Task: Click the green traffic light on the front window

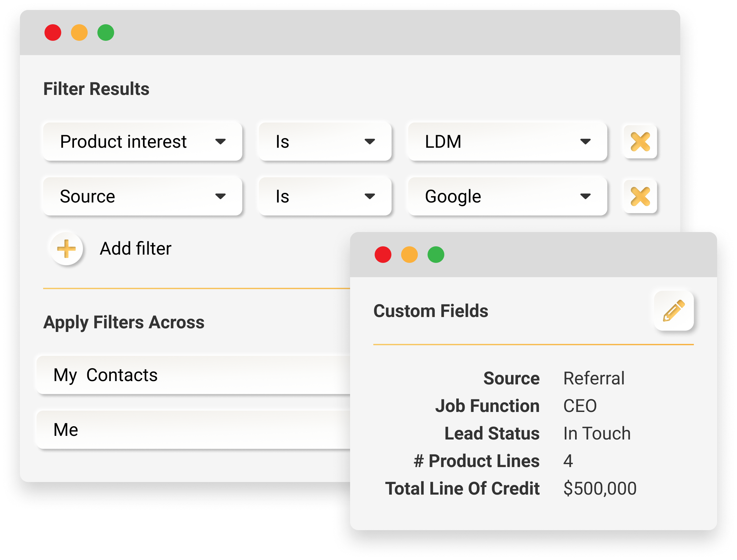Action: (x=436, y=254)
